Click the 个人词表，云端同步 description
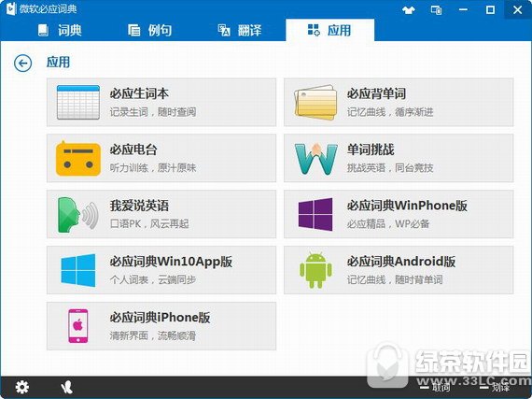Screen dimensions: 532x399 click(x=153, y=279)
